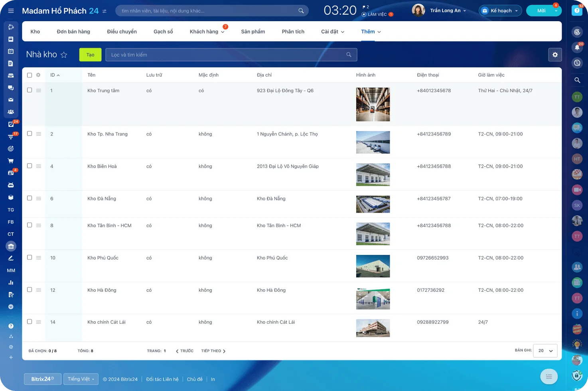Open the notifications bell icon
588x391 pixels.
click(x=577, y=47)
